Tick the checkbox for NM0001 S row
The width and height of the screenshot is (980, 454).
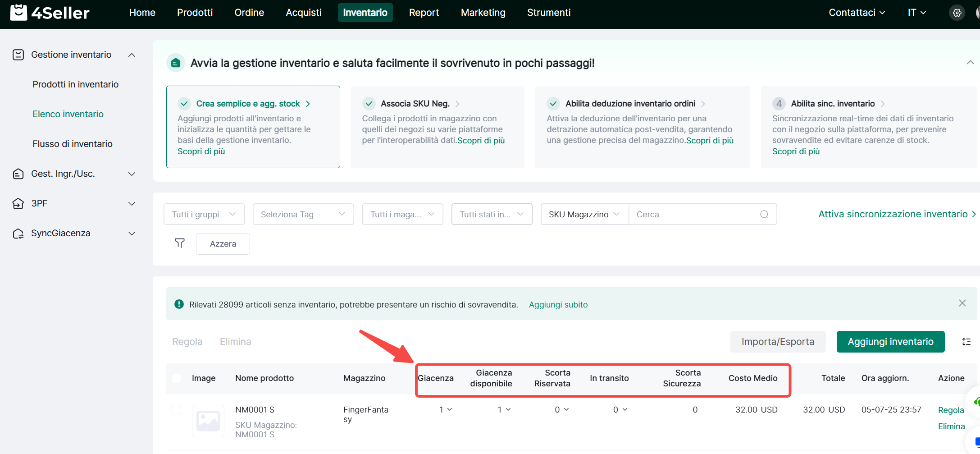point(177,409)
